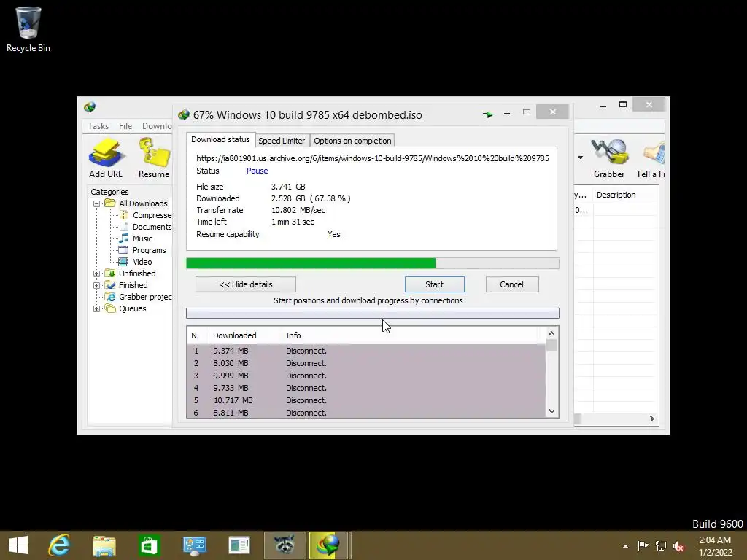Select the All Downloads category
The height and width of the screenshot is (560, 747).
143,203
